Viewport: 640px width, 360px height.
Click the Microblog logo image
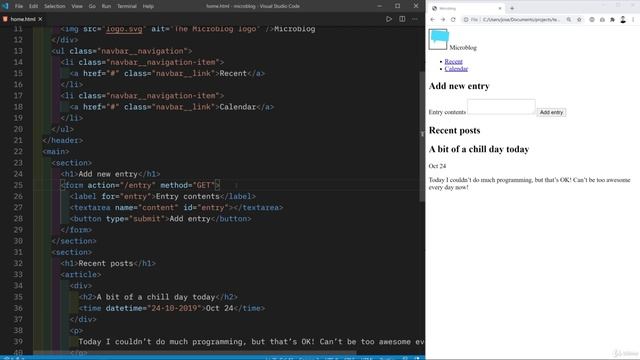click(x=438, y=40)
